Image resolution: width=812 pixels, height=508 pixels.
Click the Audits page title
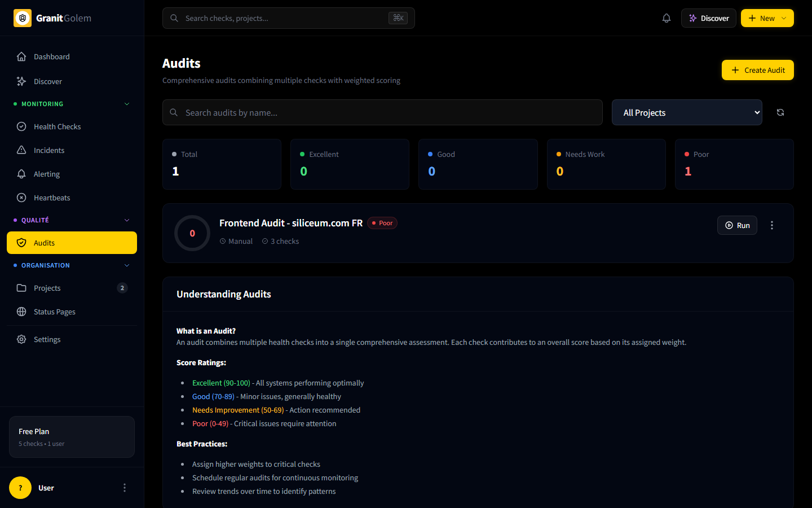(182, 63)
